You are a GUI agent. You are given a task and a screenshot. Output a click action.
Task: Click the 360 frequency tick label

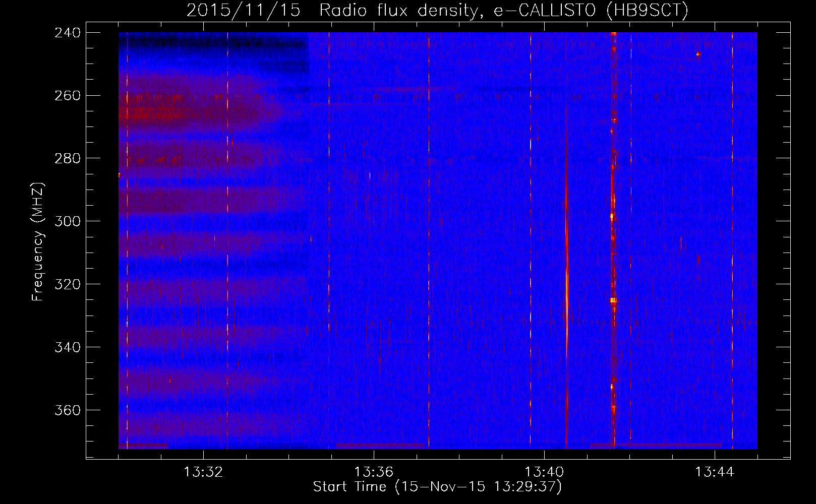click(x=68, y=411)
